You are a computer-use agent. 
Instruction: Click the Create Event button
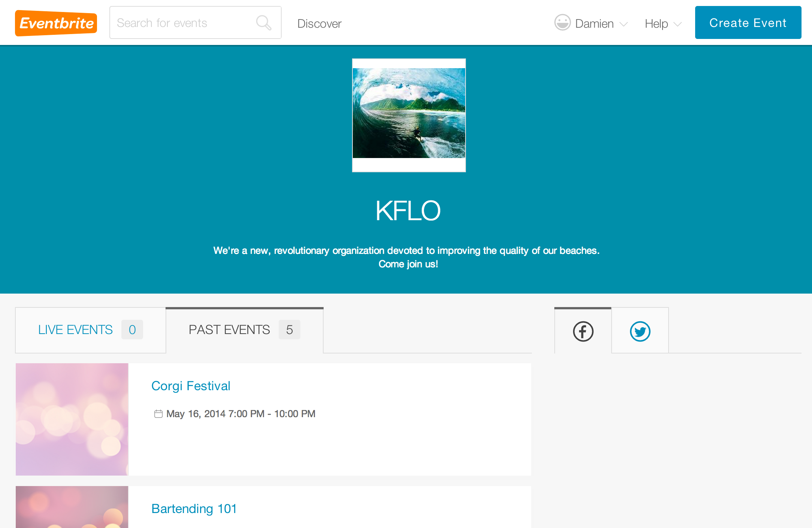(x=748, y=22)
